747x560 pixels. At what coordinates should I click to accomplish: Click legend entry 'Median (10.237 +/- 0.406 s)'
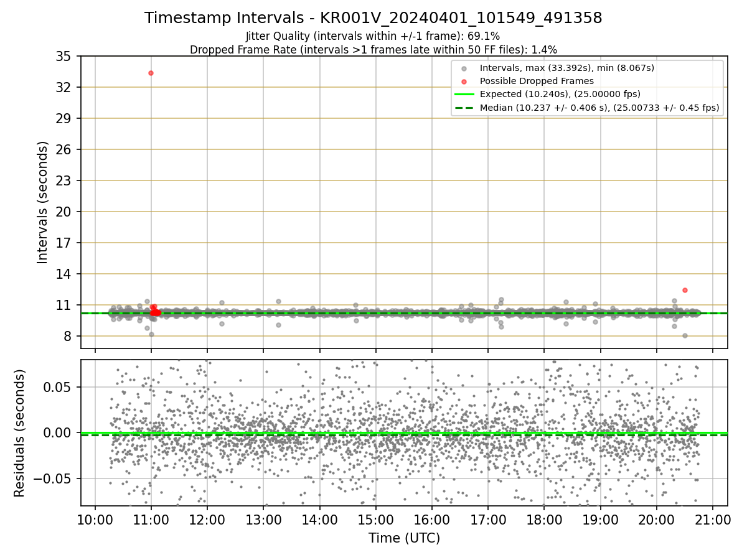pyautogui.click(x=599, y=108)
